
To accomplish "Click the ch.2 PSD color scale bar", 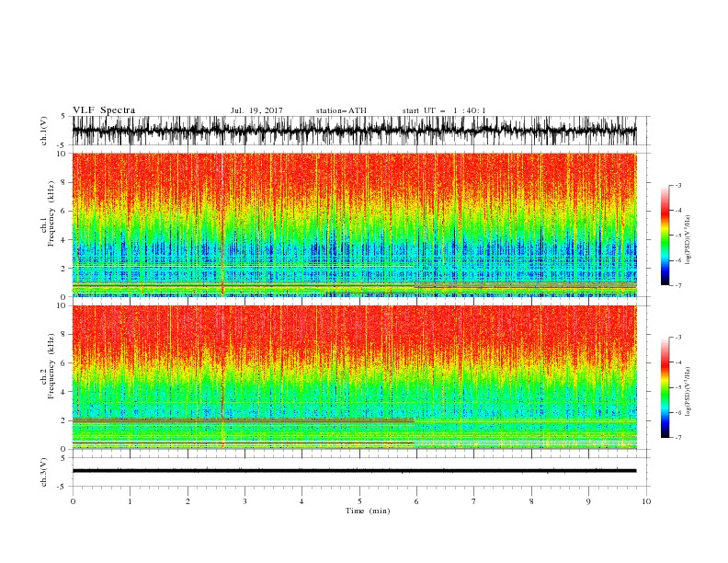I will pyautogui.click(x=665, y=387).
